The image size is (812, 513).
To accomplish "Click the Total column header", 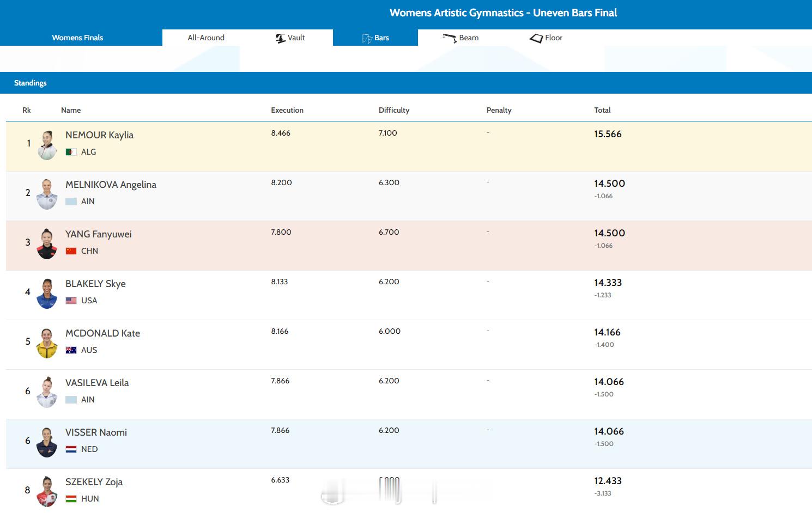I will click(x=602, y=110).
